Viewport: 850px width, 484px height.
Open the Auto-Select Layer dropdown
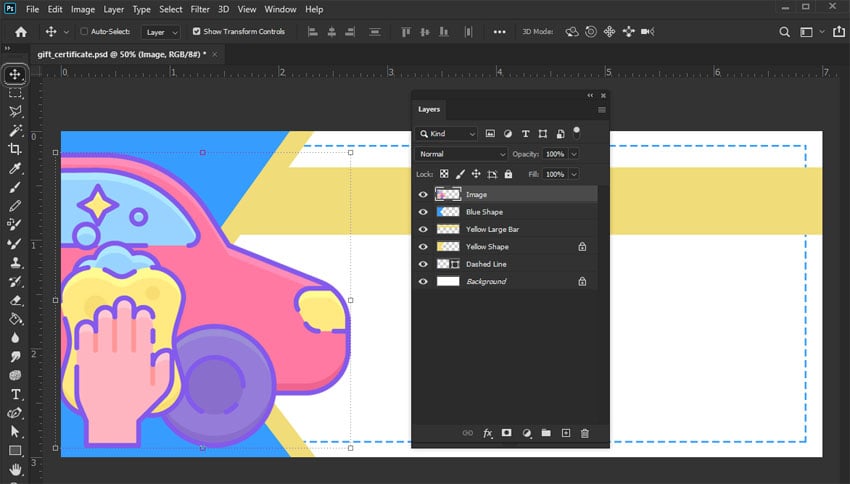pos(160,32)
